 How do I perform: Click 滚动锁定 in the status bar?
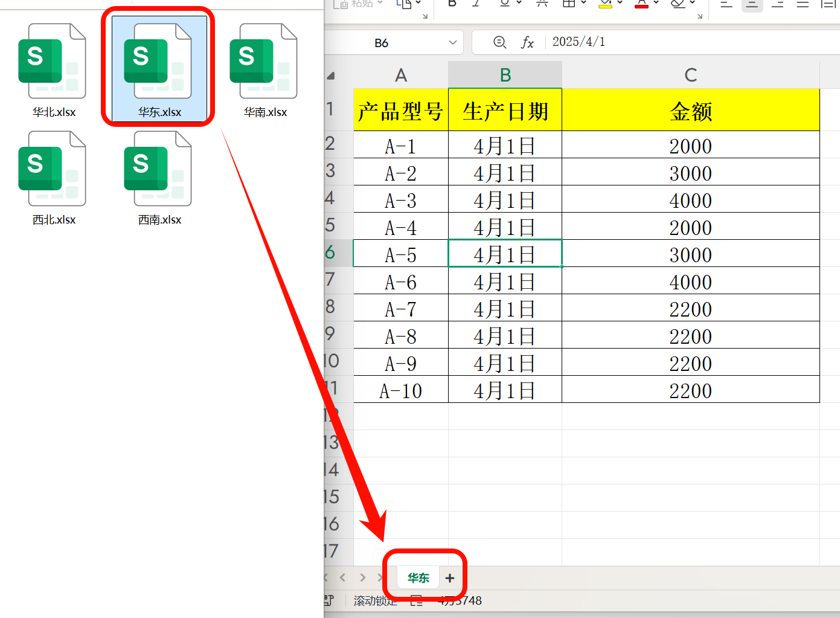click(375, 600)
